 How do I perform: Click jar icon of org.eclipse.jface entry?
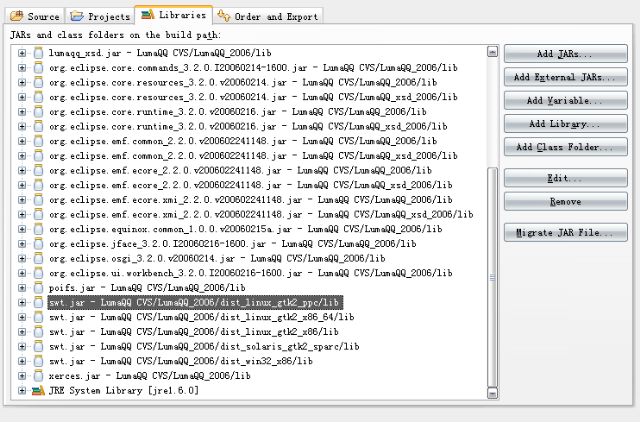tap(38, 244)
